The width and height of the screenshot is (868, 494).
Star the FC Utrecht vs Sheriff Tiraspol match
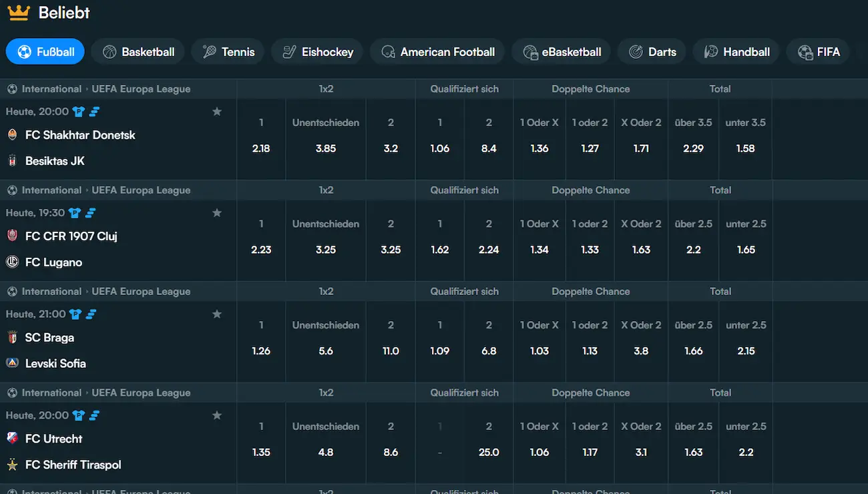point(217,415)
